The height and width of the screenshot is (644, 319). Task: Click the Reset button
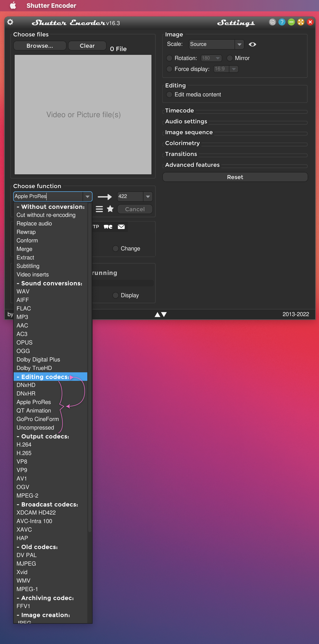[x=235, y=177]
